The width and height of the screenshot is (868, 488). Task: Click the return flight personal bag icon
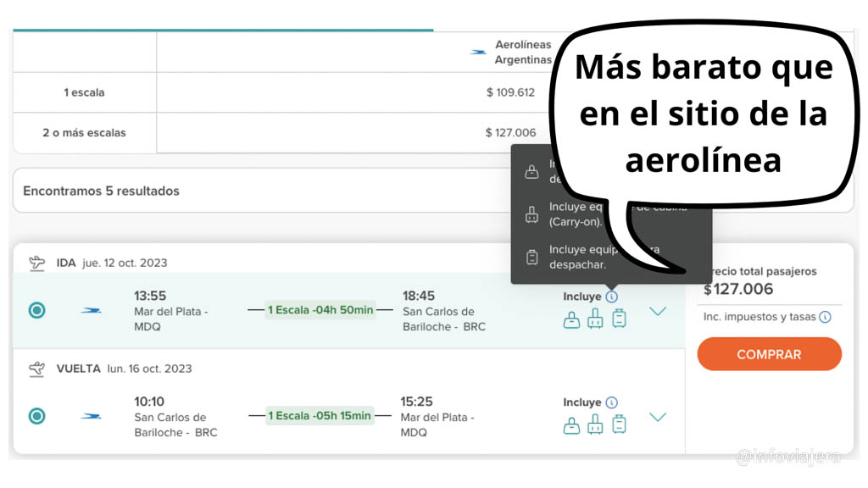(x=572, y=425)
